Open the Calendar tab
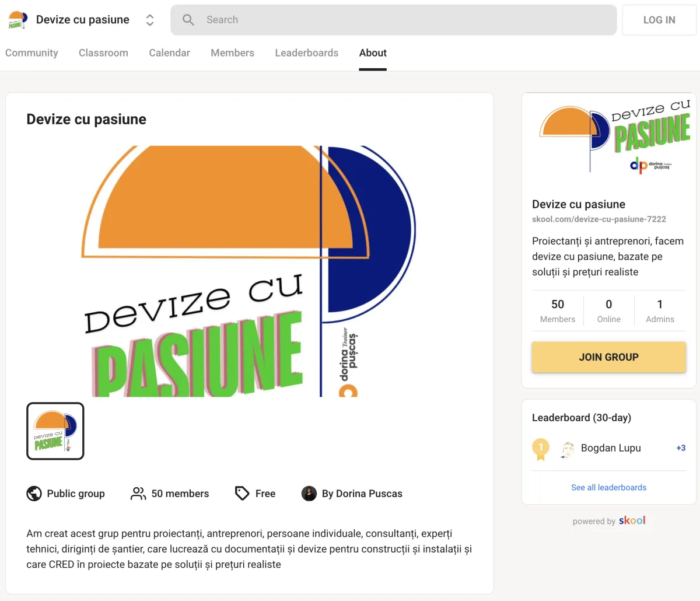Screen dimensions: 700x601 point(169,53)
